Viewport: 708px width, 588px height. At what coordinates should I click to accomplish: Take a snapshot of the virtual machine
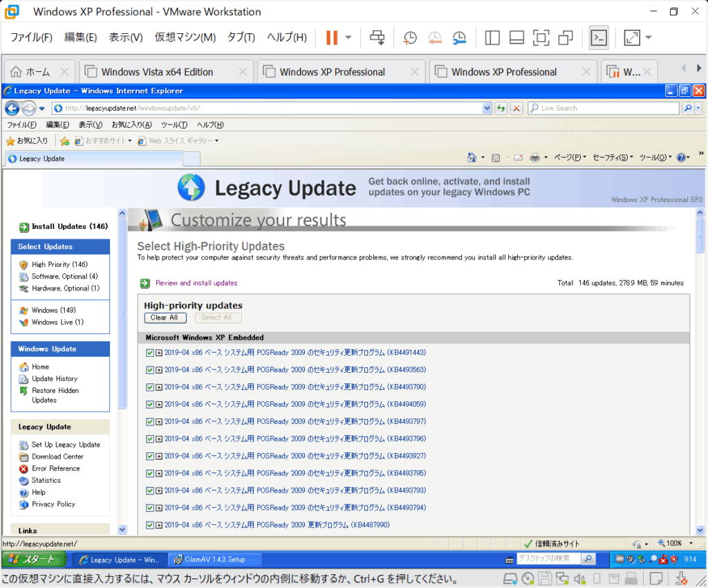[410, 38]
